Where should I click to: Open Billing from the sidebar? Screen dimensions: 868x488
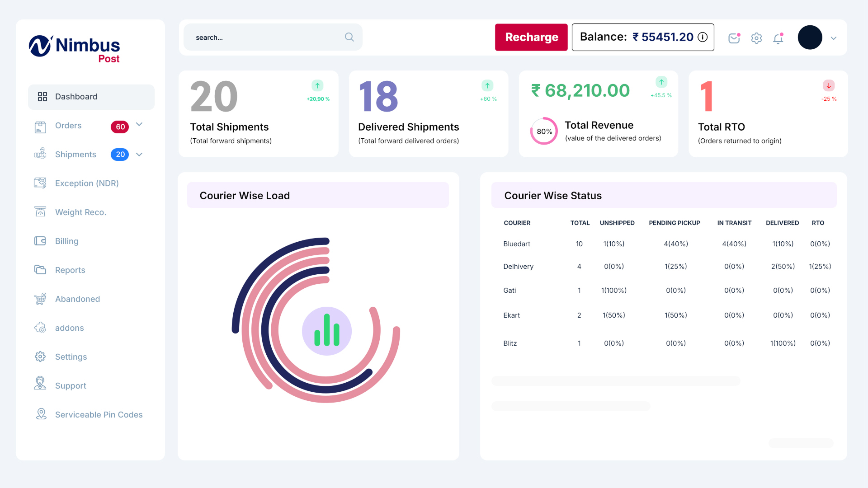coord(66,241)
